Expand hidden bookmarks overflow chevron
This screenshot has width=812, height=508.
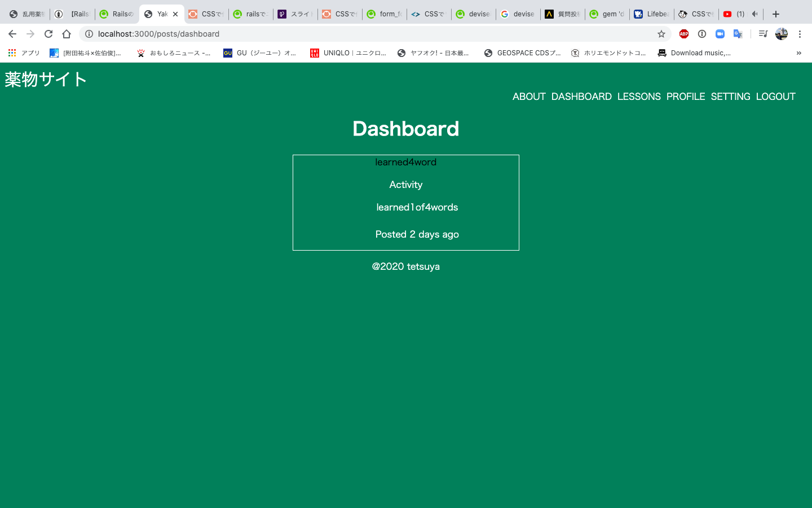coord(798,53)
